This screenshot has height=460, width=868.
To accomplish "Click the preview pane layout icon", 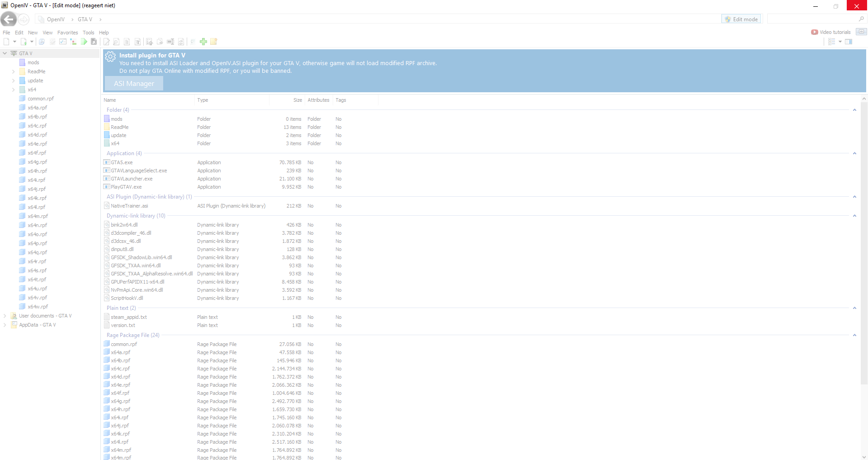I will point(849,42).
